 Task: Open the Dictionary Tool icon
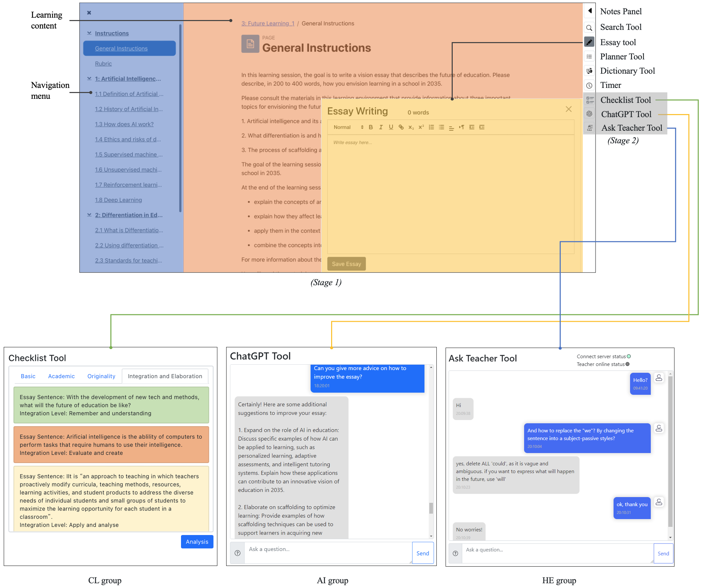(589, 71)
